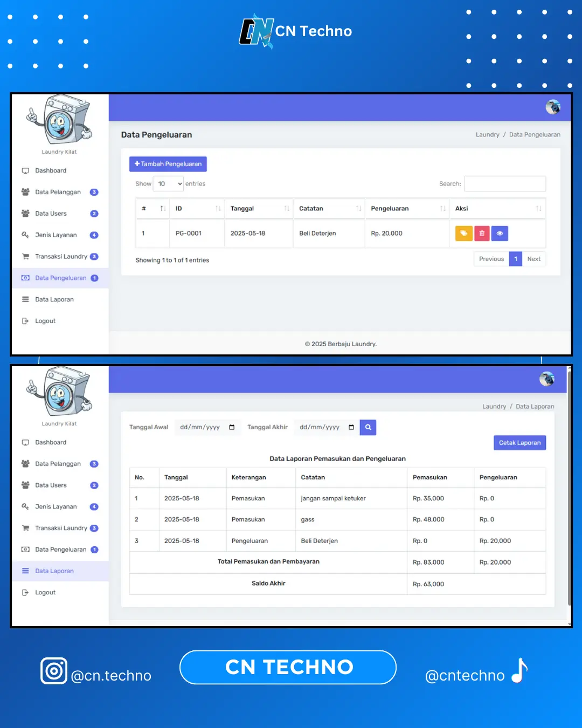Screen dimensions: 582x728
Task: Click the TikTok note icon beside @cntechno
Action: 519,671
